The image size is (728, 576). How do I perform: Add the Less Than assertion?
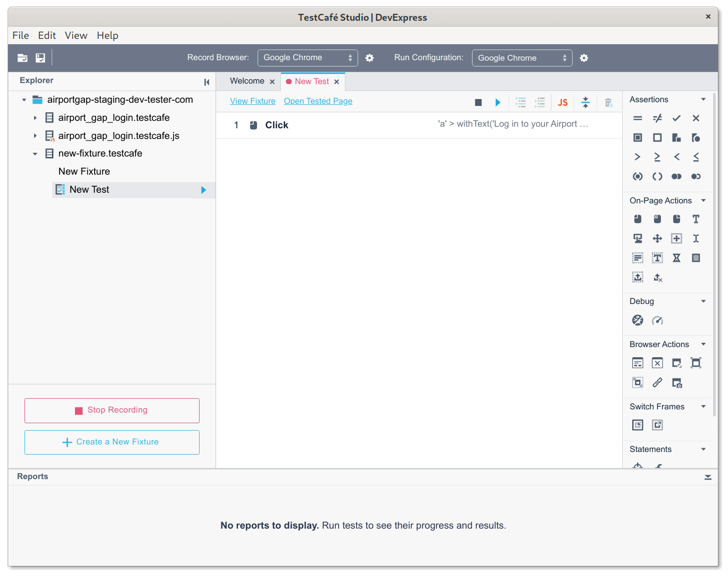click(676, 157)
